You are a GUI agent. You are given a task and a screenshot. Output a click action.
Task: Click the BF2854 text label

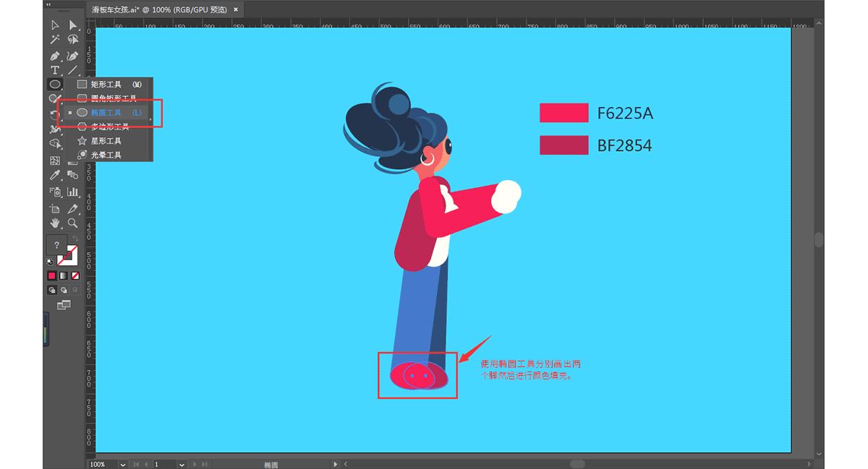(x=625, y=146)
